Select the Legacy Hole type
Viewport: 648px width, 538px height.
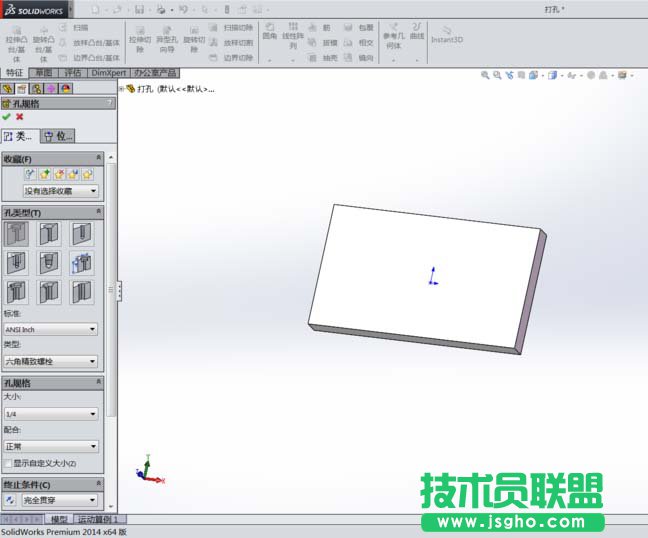[82, 263]
